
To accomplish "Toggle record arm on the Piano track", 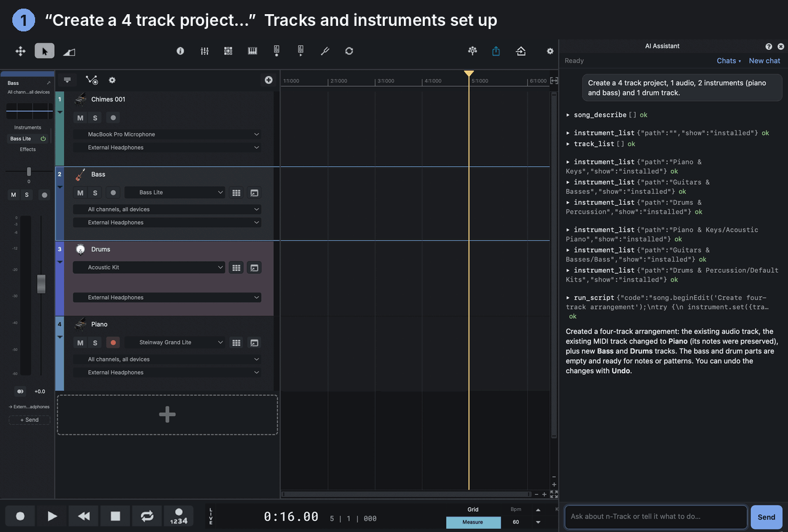I will pyautogui.click(x=113, y=343).
